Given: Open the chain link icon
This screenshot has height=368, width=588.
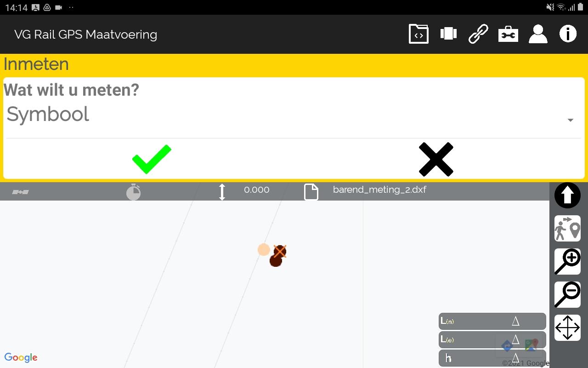Looking at the screenshot, I should point(478,34).
